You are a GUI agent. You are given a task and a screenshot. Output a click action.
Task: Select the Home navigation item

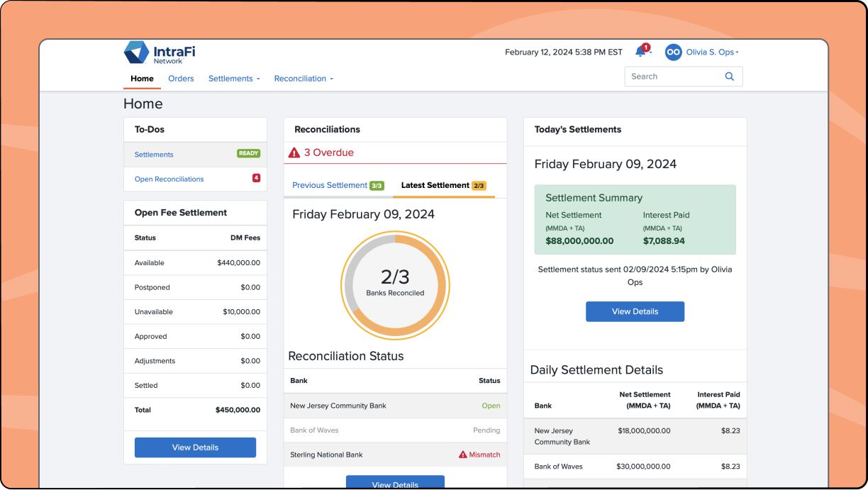pyautogui.click(x=142, y=78)
